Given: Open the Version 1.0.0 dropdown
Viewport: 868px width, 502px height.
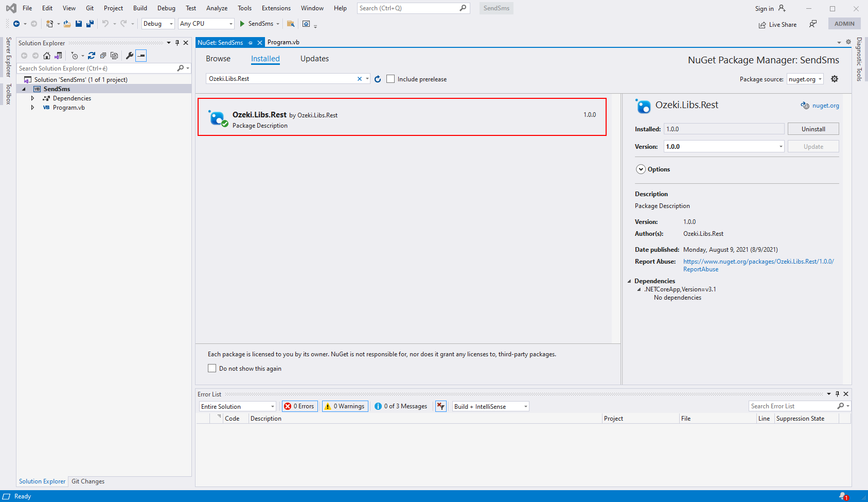Looking at the screenshot, I should point(724,147).
